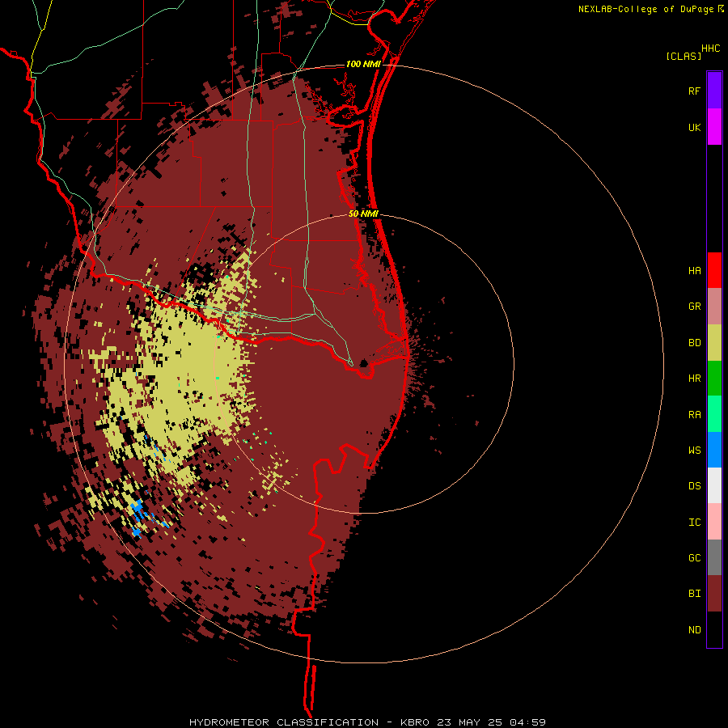The width and height of the screenshot is (728, 728).
Task: Click the 'RF' legend label
Action: [x=694, y=91]
